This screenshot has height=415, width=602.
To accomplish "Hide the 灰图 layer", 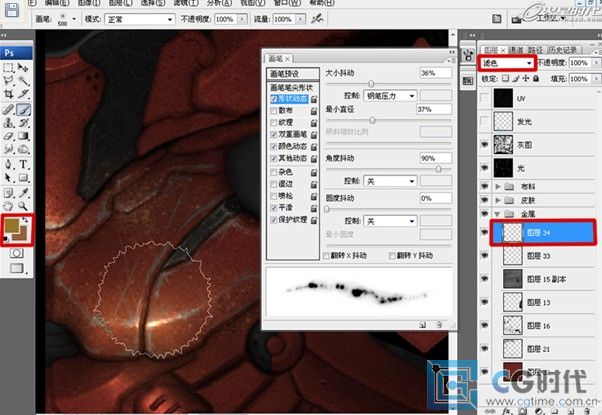I will (485, 145).
